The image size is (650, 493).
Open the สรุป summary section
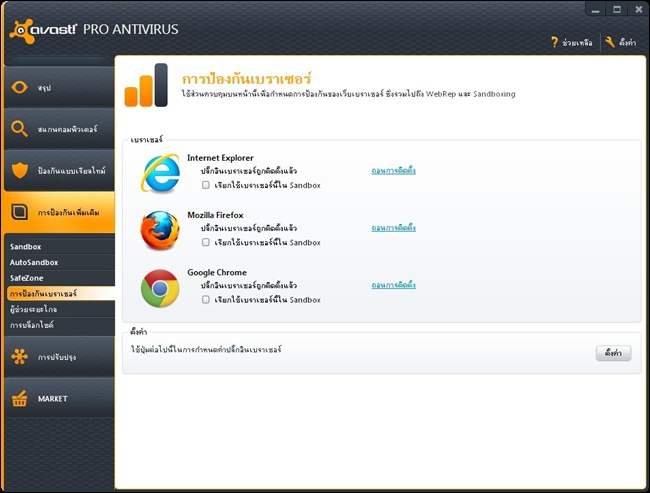click(59, 87)
